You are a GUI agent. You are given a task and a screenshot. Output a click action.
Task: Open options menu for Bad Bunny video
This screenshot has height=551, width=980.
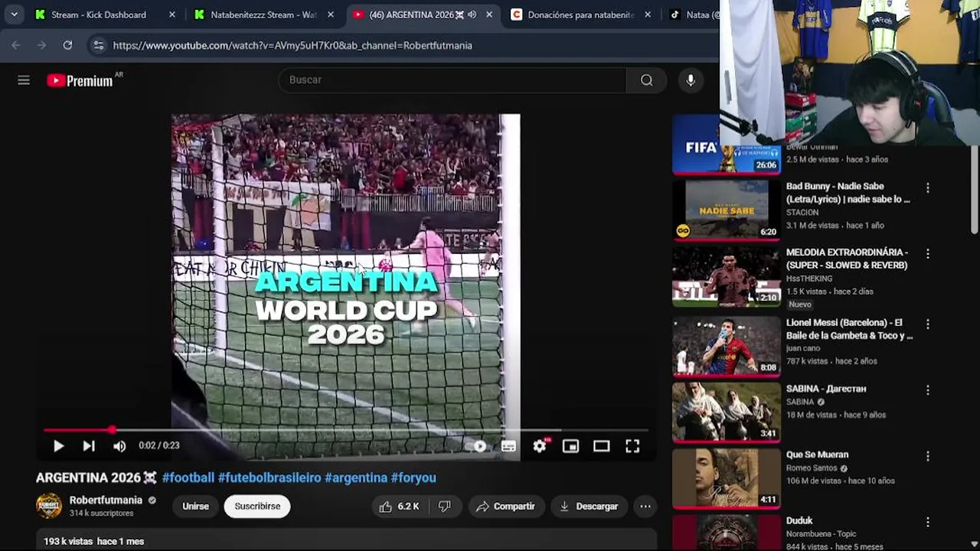(x=928, y=187)
